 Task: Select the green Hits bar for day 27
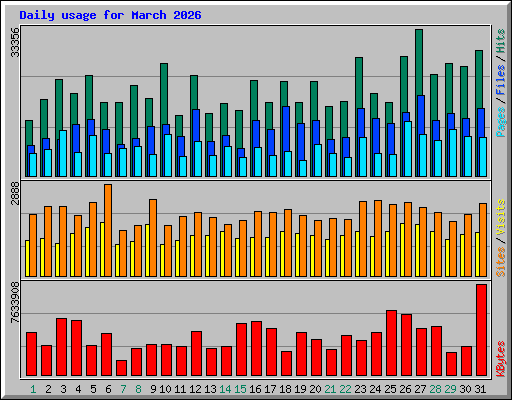(419, 62)
